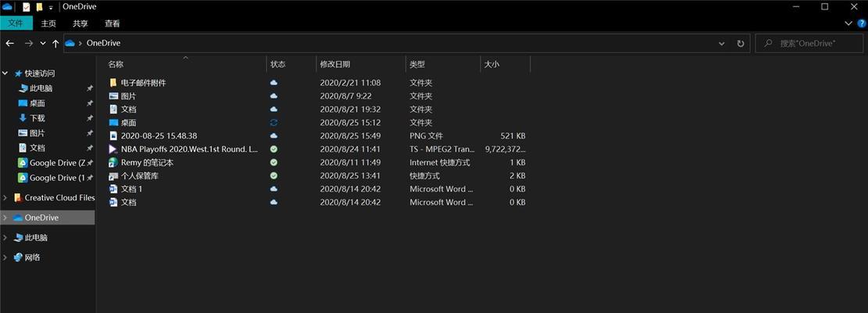Click the search OneDrive box
This screenshot has height=313, width=868.
tap(809, 43)
